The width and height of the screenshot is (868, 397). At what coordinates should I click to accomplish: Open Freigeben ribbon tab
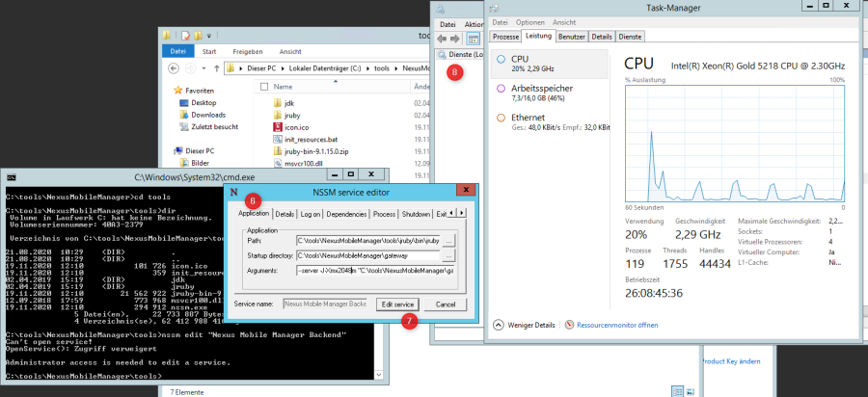[x=248, y=51]
